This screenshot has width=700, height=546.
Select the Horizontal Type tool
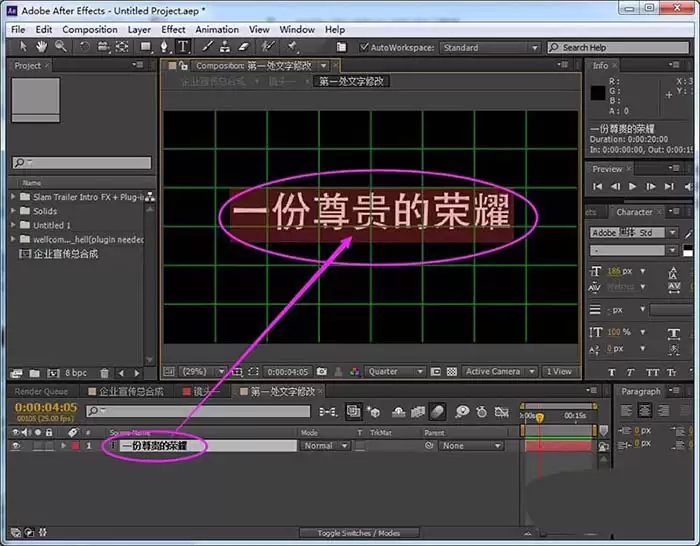point(183,46)
